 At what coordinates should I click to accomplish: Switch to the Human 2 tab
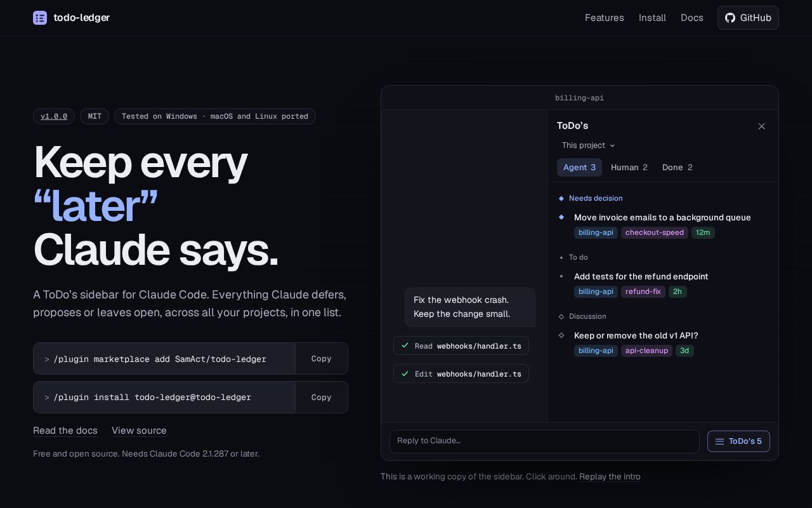click(x=629, y=167)
